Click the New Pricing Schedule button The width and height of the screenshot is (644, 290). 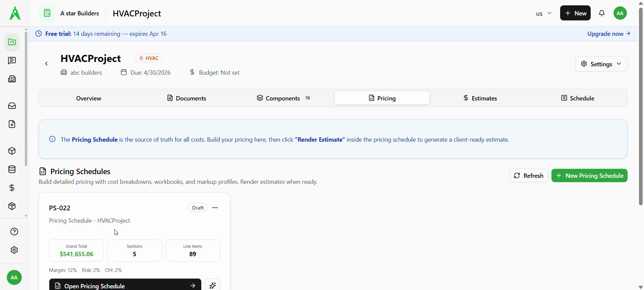click(589, 176)
